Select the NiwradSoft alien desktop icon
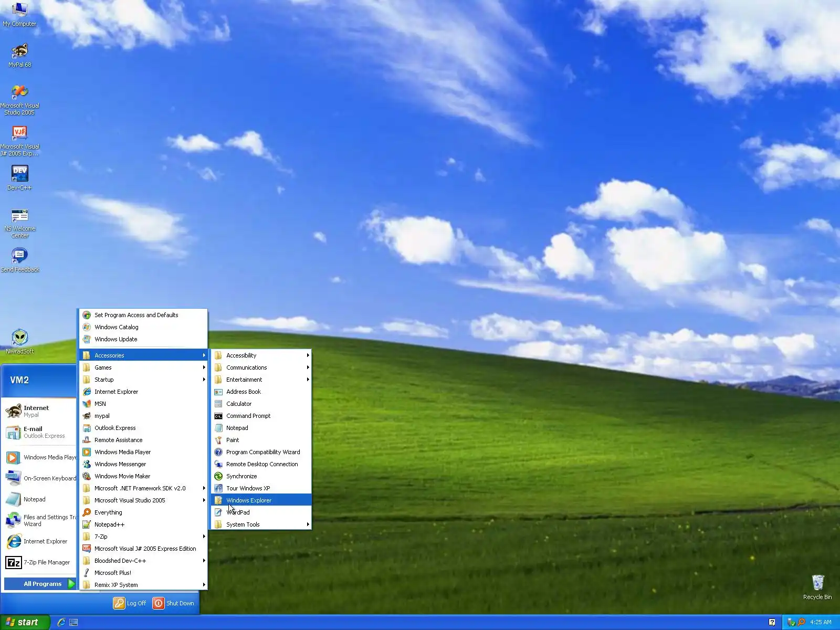This screenshot has width=840, height=630. (19, 342)
